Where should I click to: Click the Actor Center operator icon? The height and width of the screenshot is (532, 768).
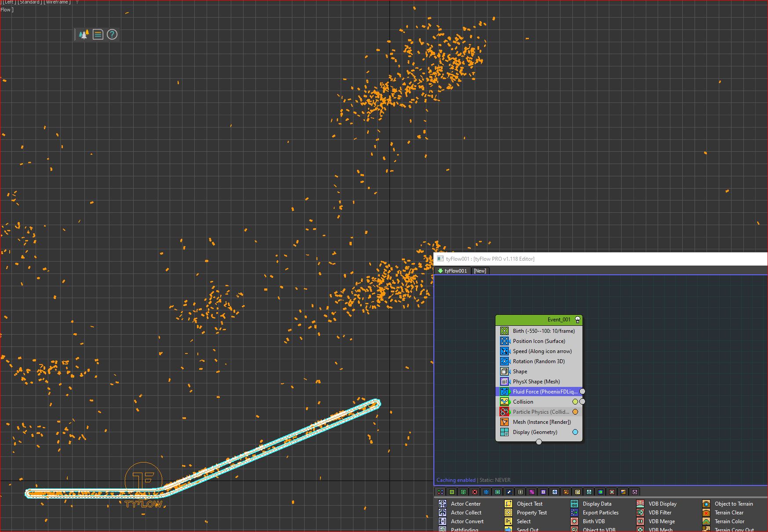click(443, 504)
